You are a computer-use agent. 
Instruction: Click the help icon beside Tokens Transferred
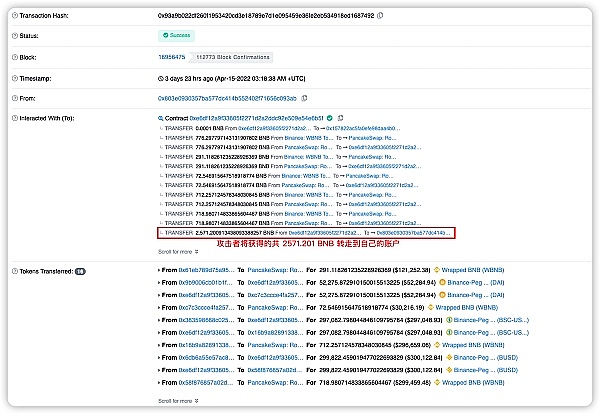pyautogui.click(x=15, y=271)
